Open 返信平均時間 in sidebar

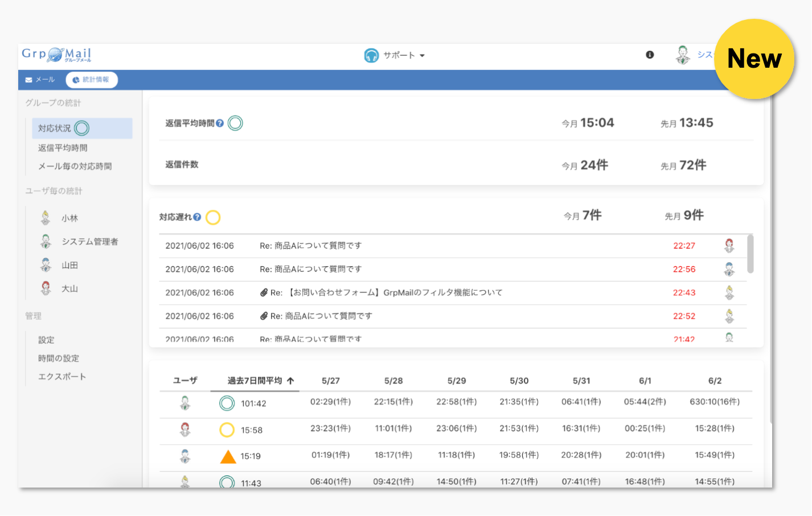click(x=63, y=148)
